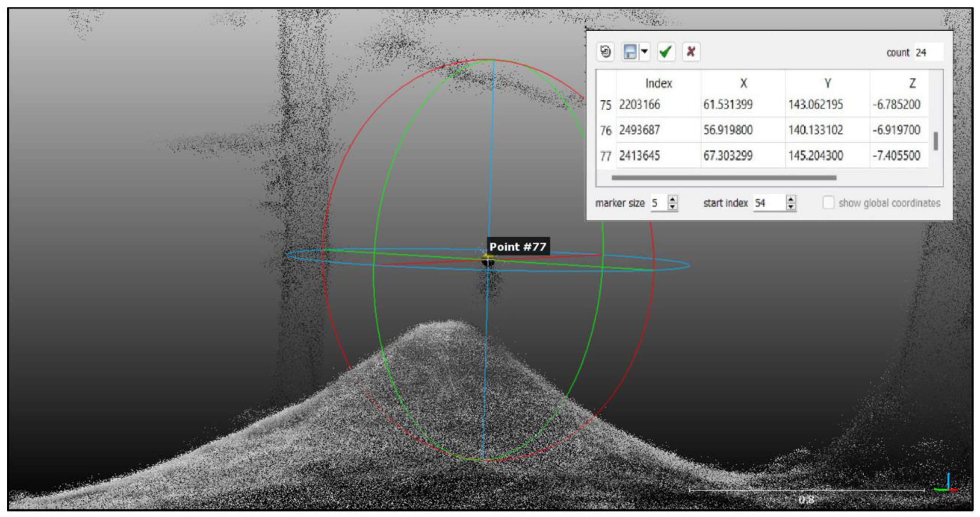Click the count value field

tap(928, 52)
